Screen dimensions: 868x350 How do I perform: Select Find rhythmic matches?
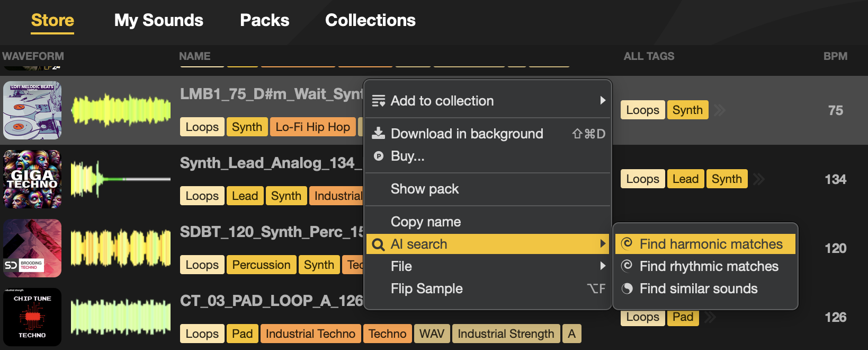click(705, 266)
